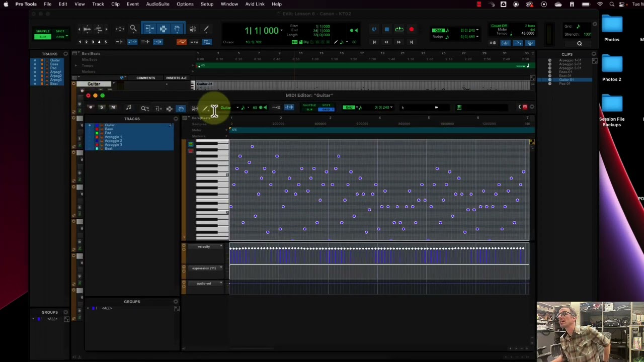The height and width of the screenshot is (362, 644).
Task: Toggle Shuffle mode in main window
Action: [43, 31]
